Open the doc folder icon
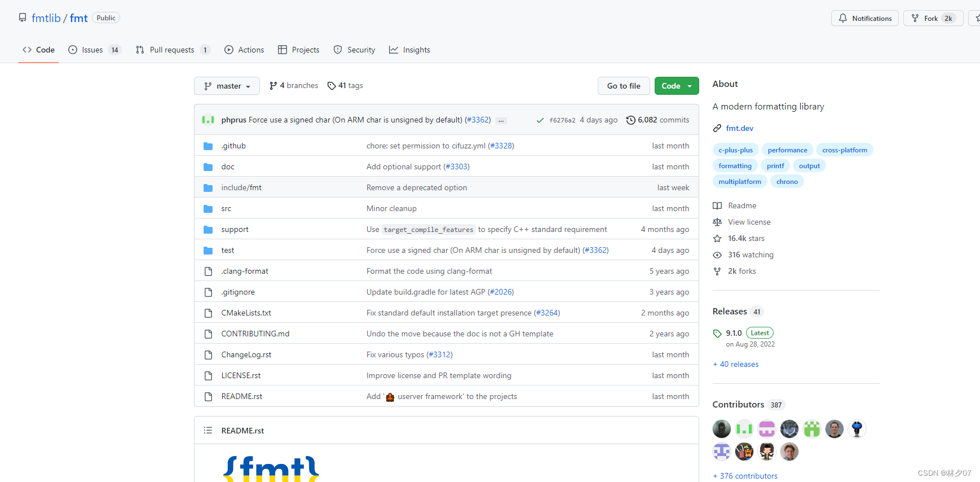 coord(208,166)
